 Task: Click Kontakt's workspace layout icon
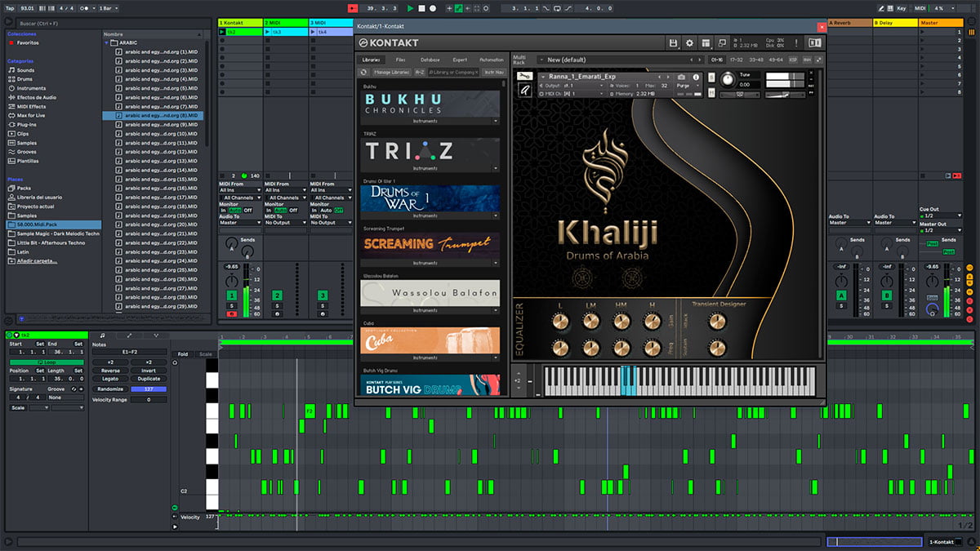click(706, 42)
